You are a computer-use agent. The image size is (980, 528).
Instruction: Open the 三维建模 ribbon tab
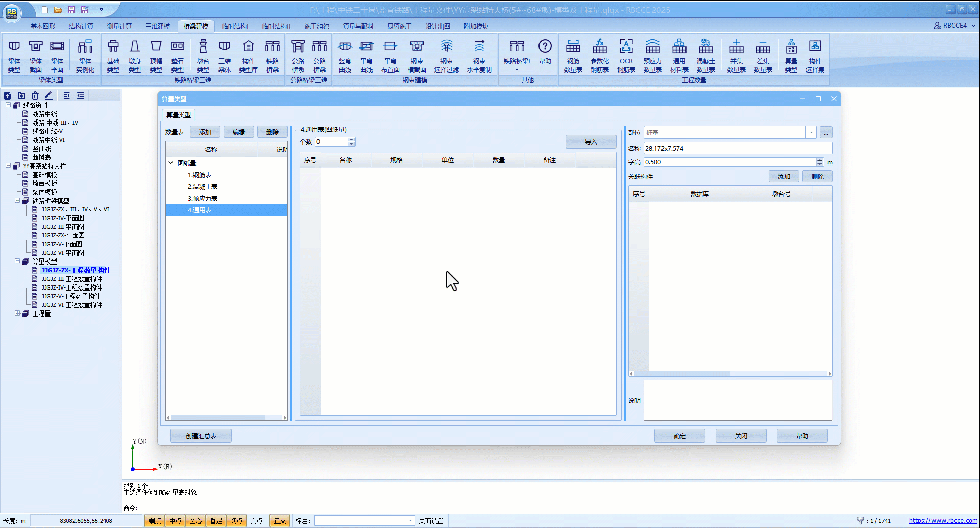click(158, 26)
